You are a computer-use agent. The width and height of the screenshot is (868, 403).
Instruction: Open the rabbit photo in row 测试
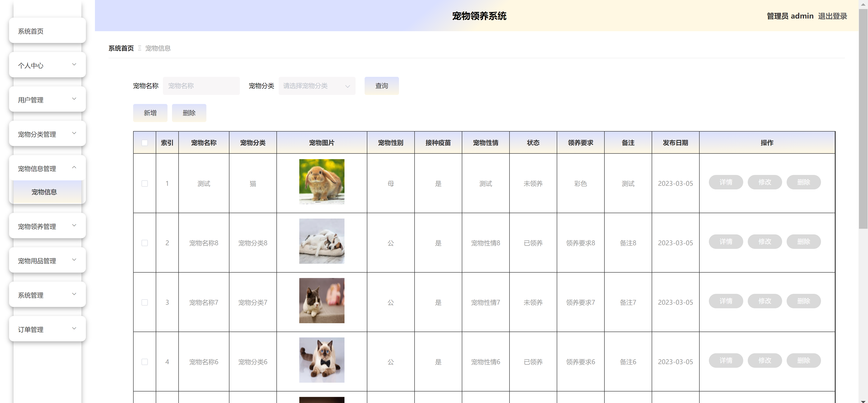(x=322, y=182)
